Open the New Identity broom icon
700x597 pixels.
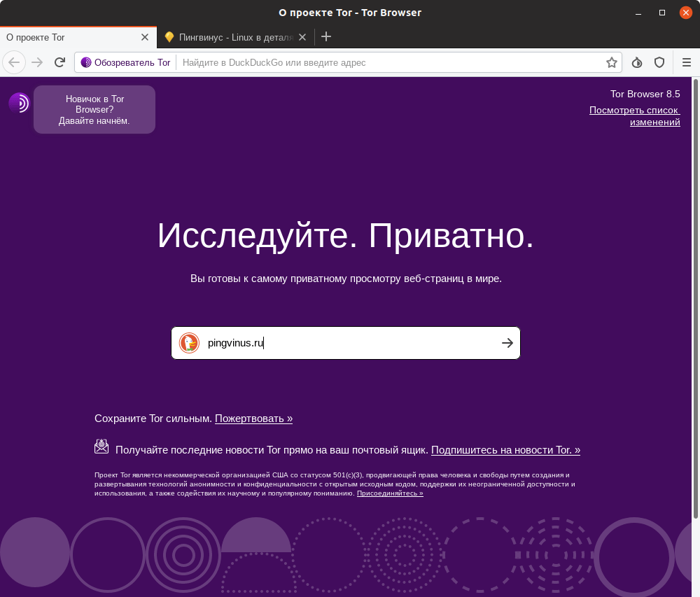(x=636, y=62)
